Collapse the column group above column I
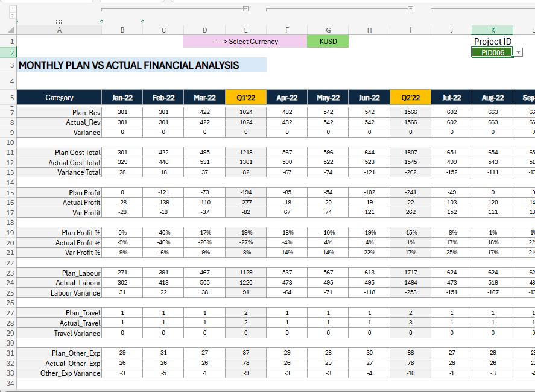 pyautogui.click(x=410, y=9)
